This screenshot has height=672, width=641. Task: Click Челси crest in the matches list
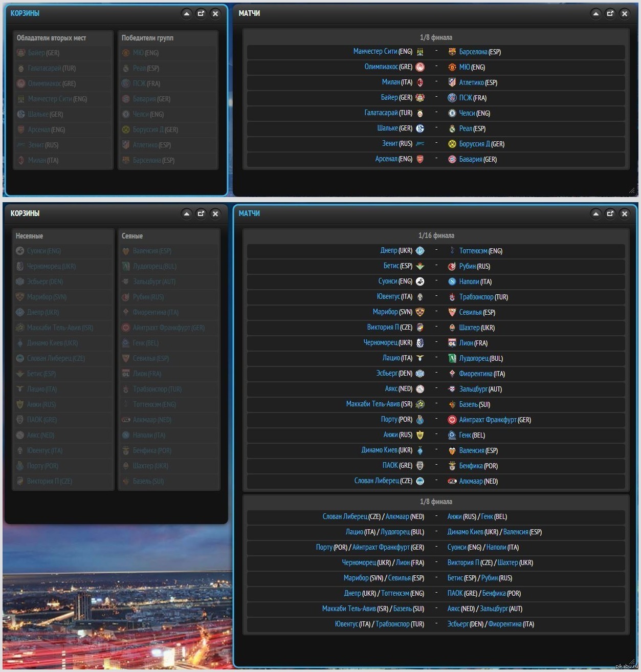(x=452, y=113)
